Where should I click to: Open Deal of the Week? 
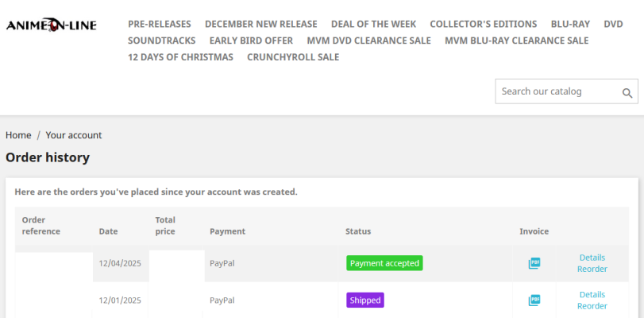373,24
